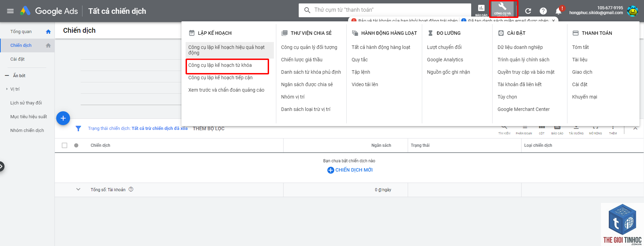Image resolution: width=644 pixels, height=246 pixels.
Task: Click the CHIẾN DỊCH MỚI link
Action: (x=354, y=170)
